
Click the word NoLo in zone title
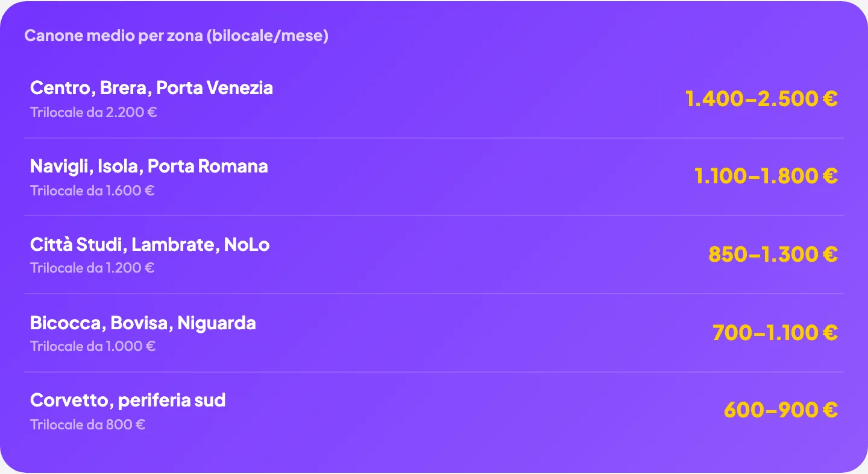[x=247, y=244]
